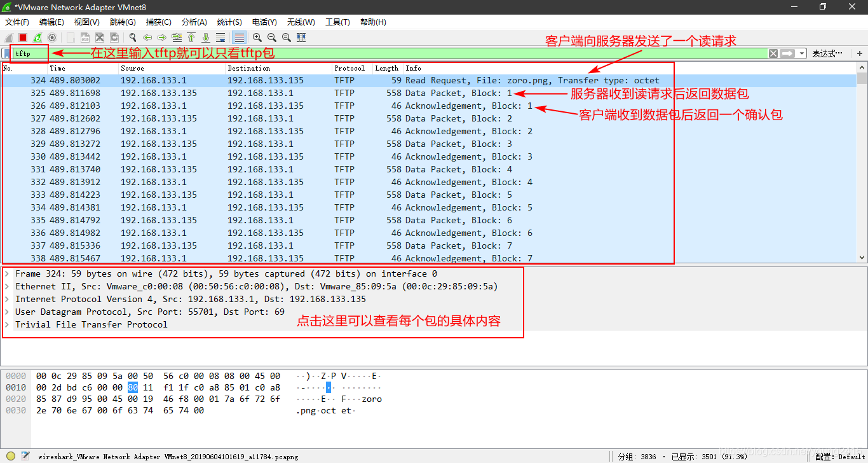Expand Internet Protocol Version 4 layer
868x463 pixels.
[8, 299]
